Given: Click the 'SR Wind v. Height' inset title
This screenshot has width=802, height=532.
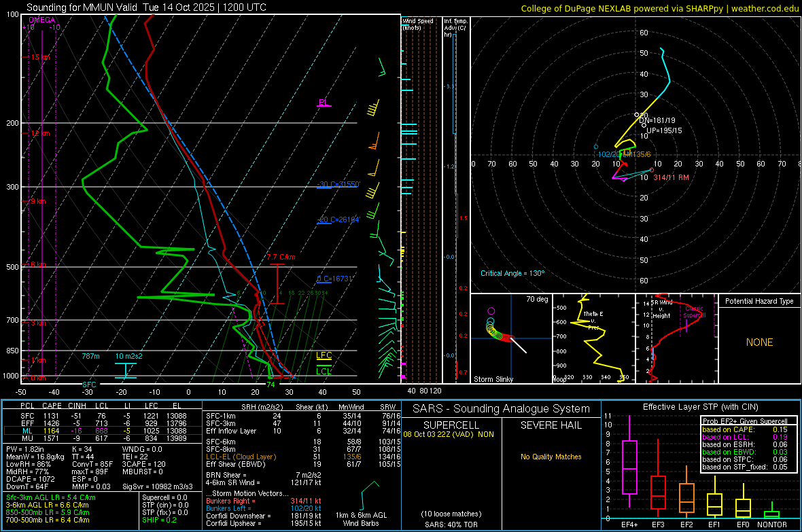Looking at the screenshot, I should coord(662,309).
